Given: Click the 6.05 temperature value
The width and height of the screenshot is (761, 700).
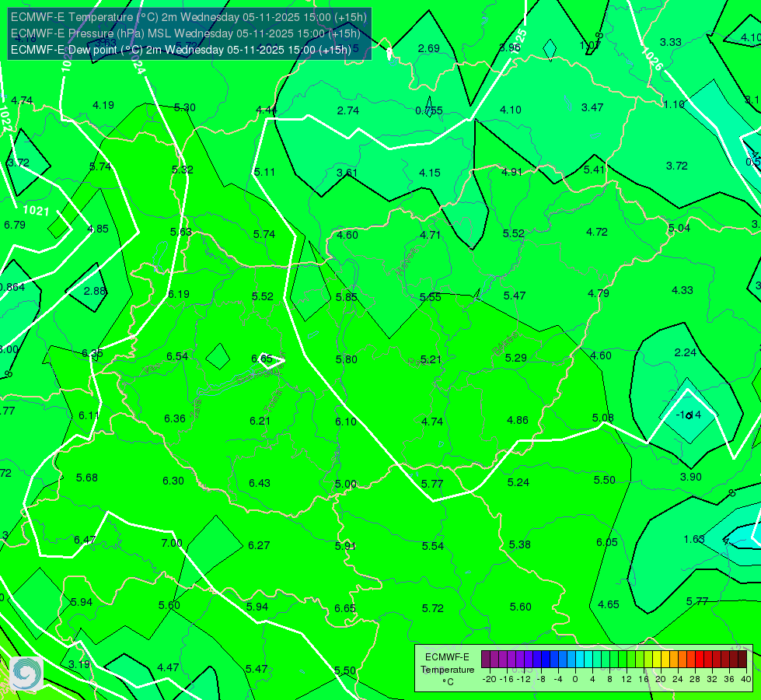Looking at the screenshot, I should [x=607, y=542].
